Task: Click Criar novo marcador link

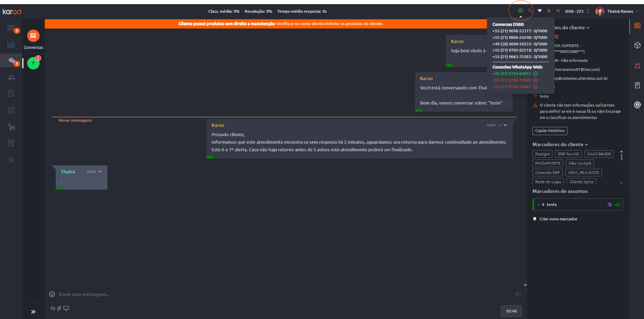Action: click(558, 219)
